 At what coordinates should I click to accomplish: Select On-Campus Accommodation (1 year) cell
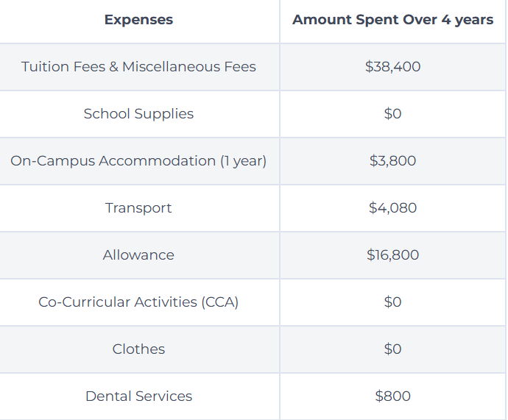point(138,161)
